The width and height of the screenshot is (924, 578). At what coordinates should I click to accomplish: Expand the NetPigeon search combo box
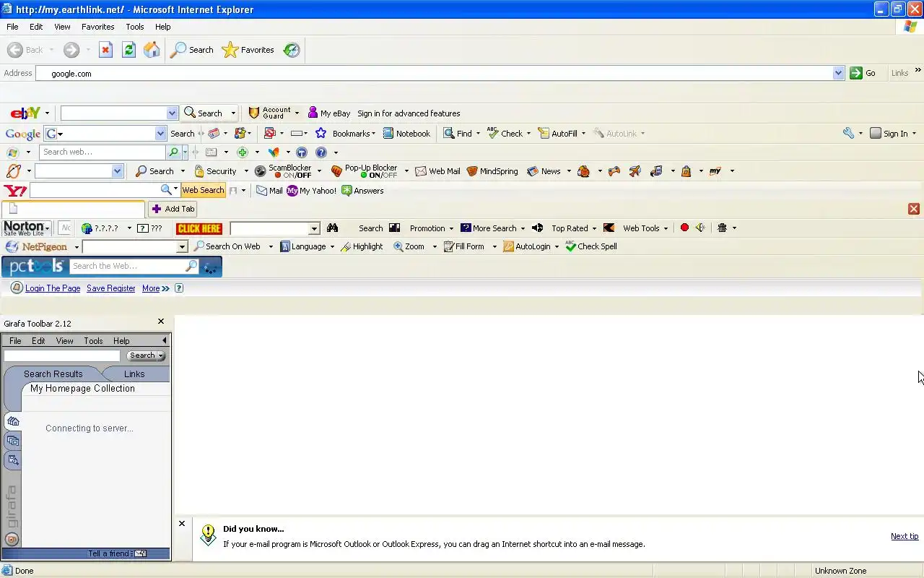tap(182, 247)
